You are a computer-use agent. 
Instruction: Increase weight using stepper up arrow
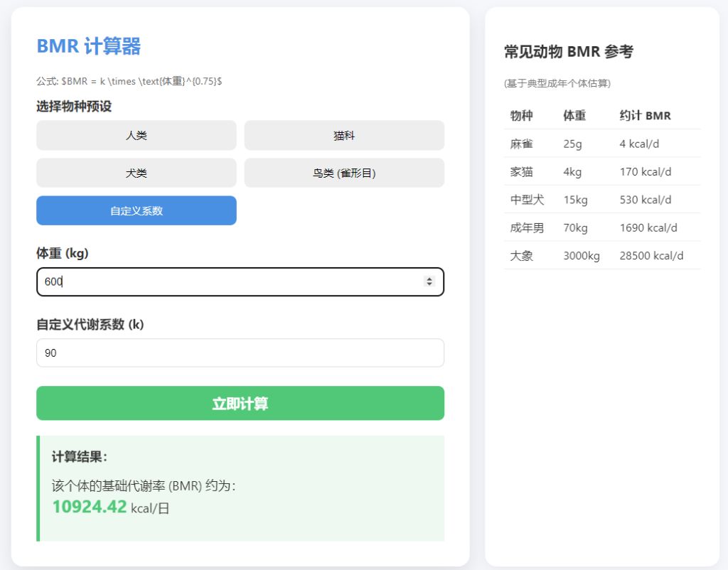429,279
